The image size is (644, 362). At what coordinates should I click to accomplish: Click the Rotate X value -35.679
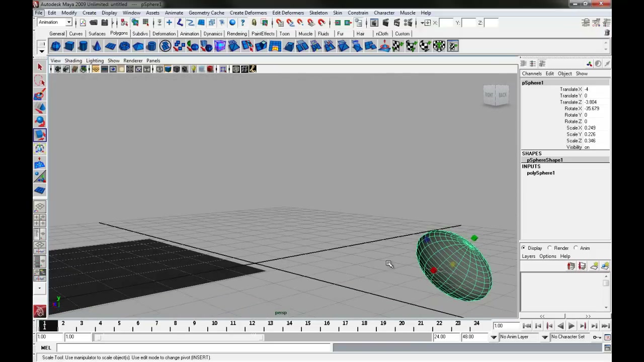596,109
